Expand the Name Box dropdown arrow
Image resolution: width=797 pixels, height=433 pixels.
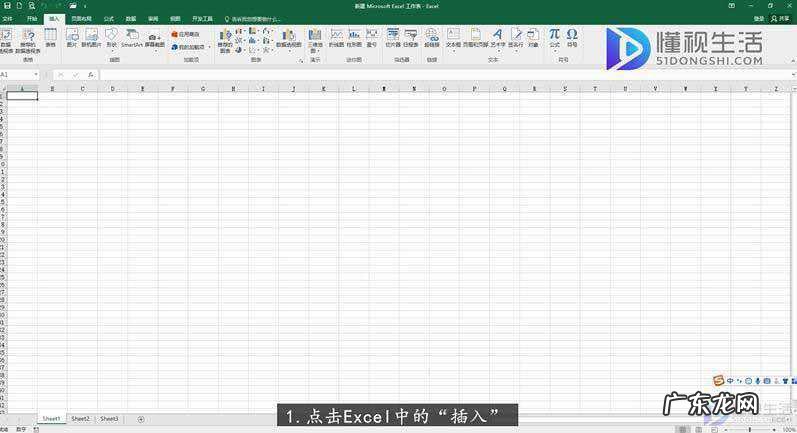click(x=36, y=75)
